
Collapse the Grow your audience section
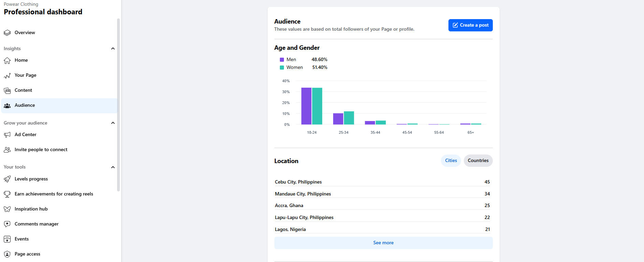point(113,123)
